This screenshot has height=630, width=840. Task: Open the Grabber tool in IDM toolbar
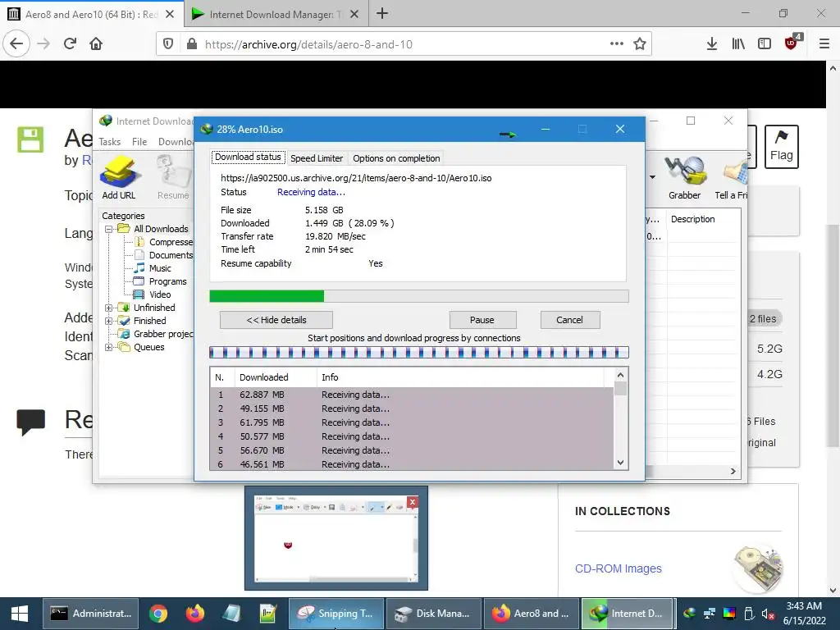tap(684, 178)
